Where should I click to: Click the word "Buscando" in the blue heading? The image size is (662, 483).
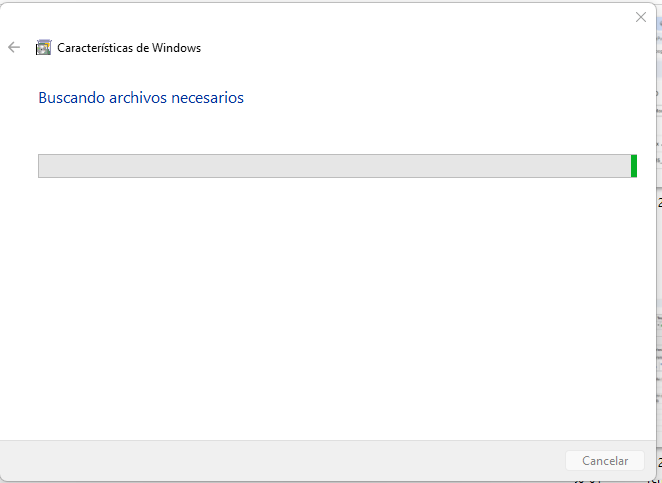tap(68, 98)
